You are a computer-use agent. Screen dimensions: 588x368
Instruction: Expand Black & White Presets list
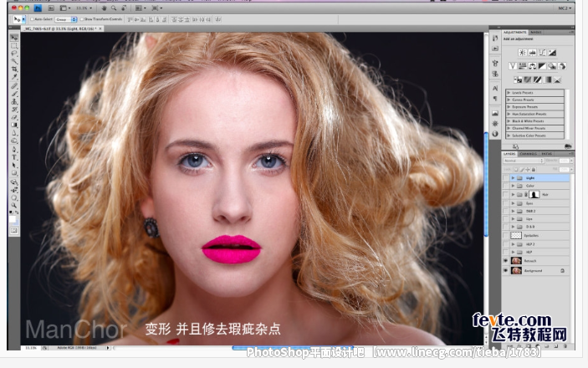(x=509, y=121)
